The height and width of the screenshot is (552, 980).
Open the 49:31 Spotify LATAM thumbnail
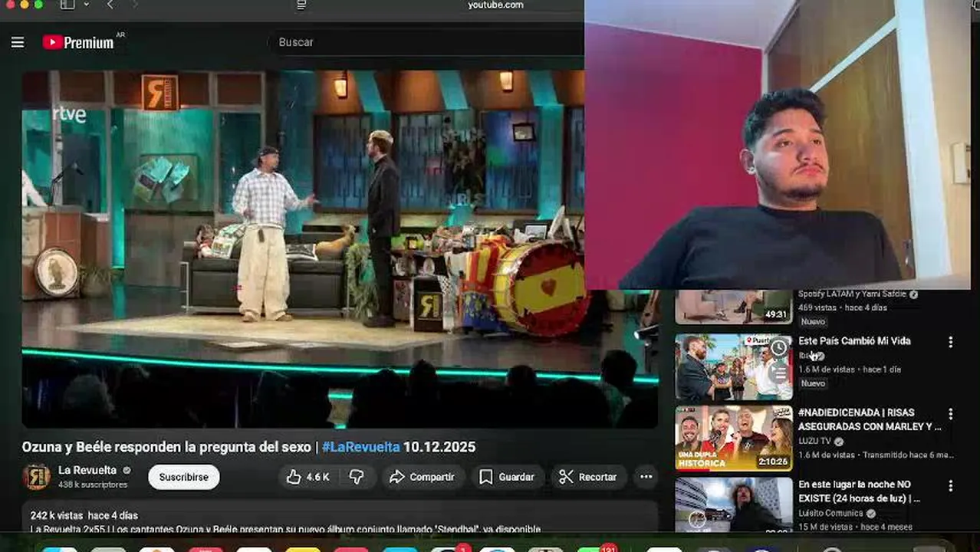click(734, 307)
